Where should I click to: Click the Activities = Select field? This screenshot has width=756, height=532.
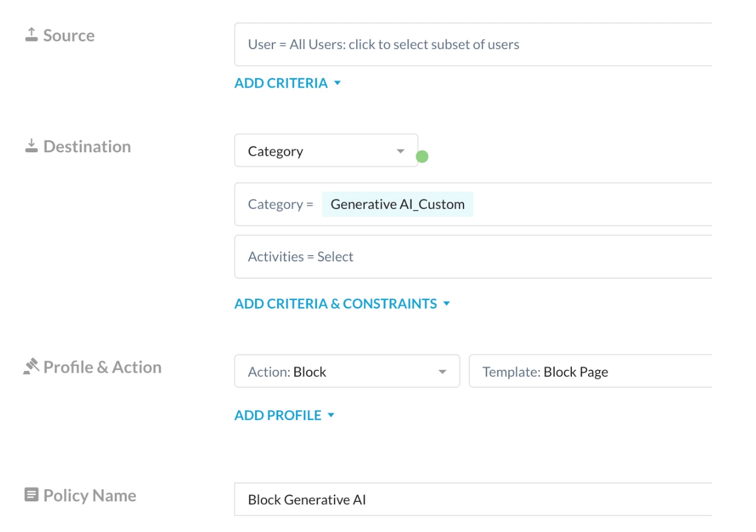[x=473, y=257]
